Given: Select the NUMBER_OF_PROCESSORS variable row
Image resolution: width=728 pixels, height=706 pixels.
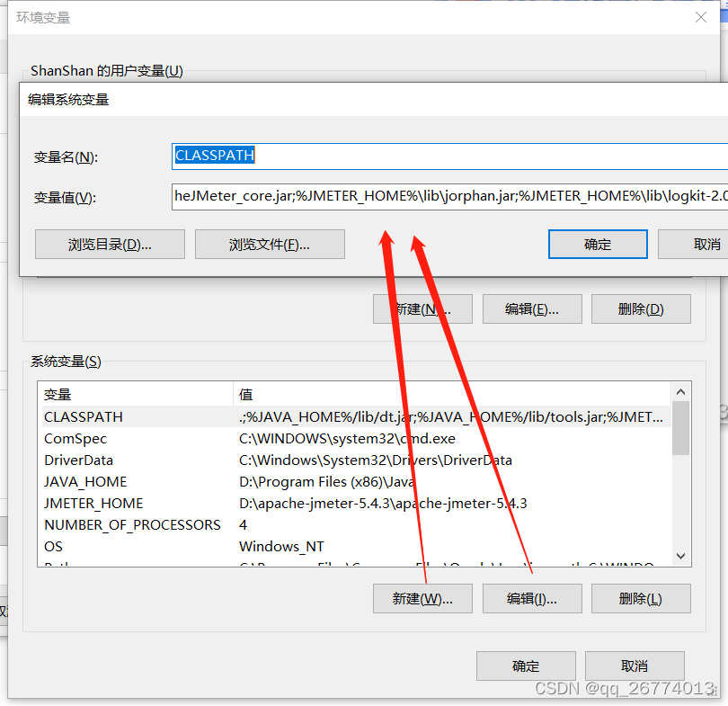Looking at the screenshot, I should [x=356, y=525].
